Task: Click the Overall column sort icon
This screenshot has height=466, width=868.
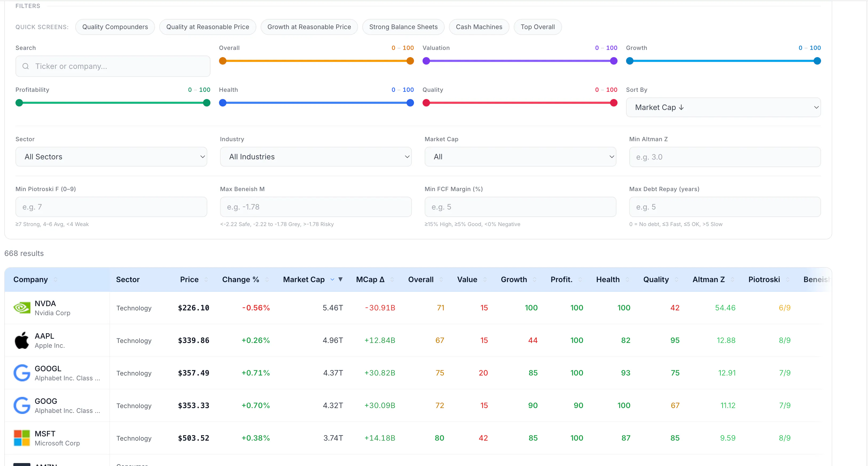Action: click(441, 279)
